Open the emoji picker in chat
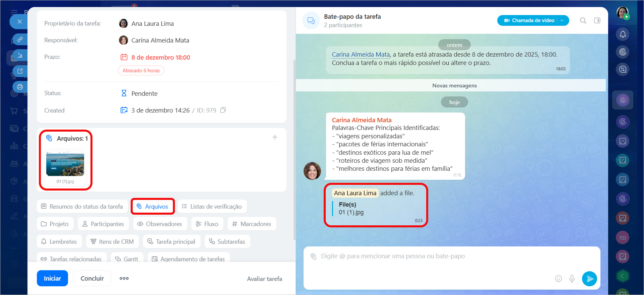This screenshot has height=295, width=644. click(x=558, y=279)
